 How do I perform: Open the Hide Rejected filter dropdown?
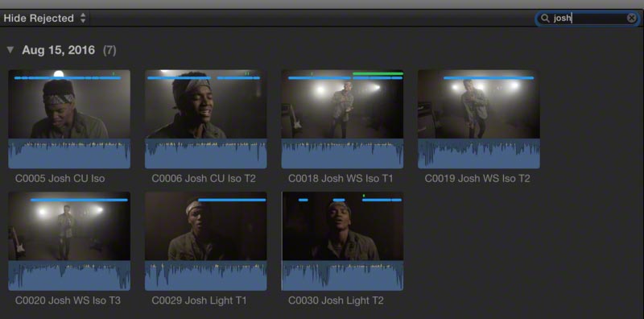coord(45,18)
